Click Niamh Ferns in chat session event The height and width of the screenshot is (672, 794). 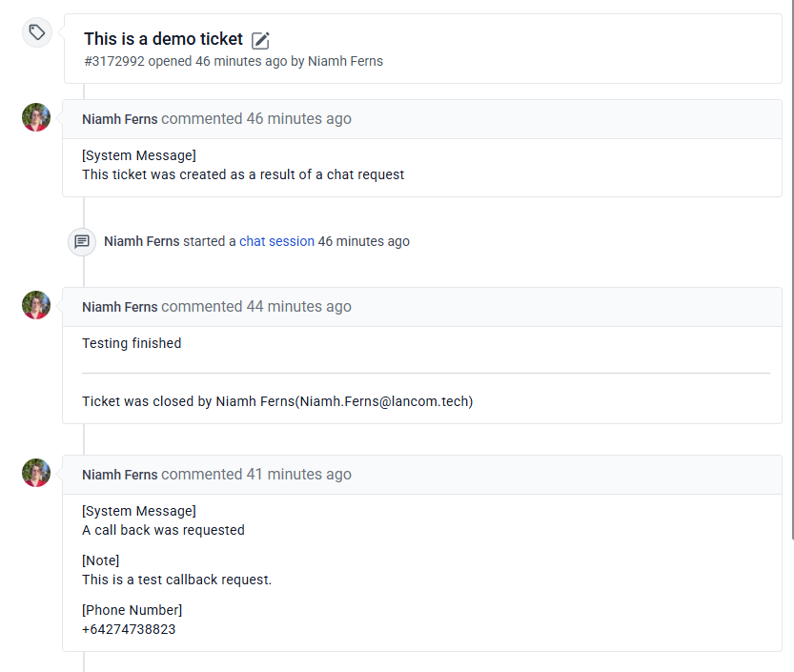click(x=141, y=241)
